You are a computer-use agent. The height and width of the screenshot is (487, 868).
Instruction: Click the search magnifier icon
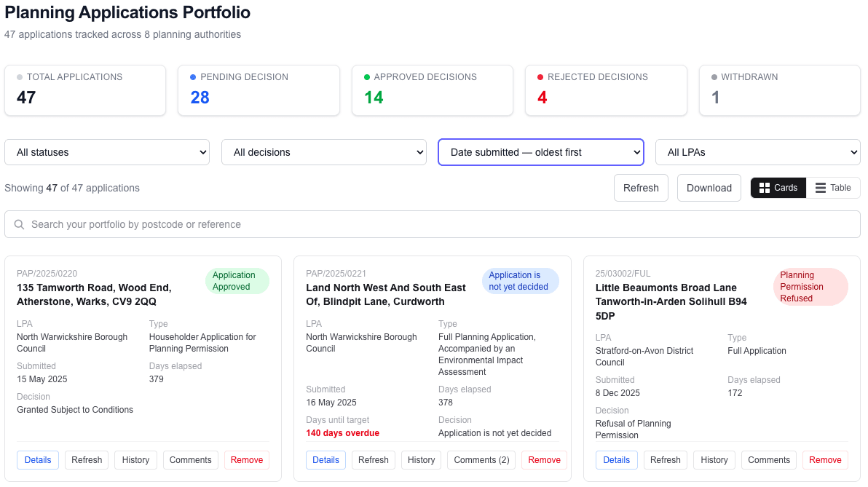19,225
